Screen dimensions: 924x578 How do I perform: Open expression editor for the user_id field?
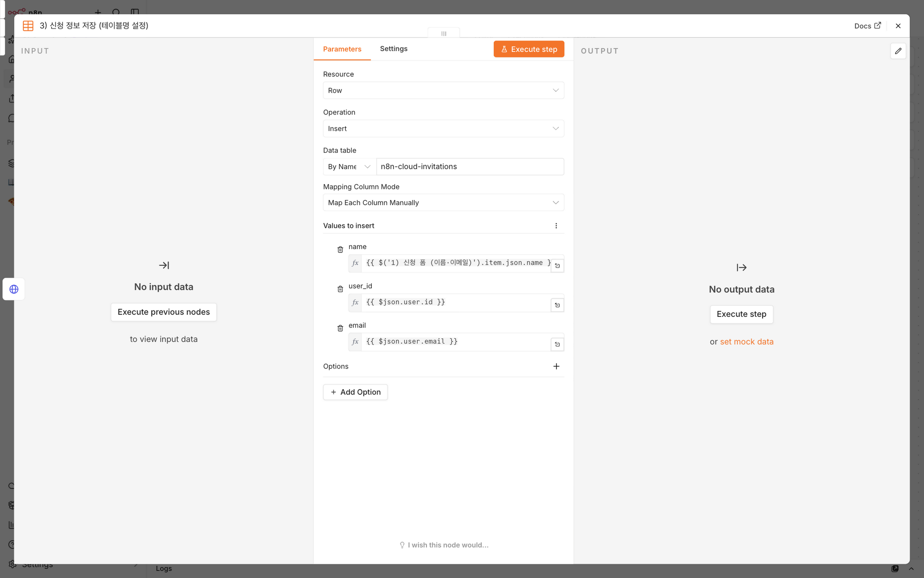[x=557, y=305]
